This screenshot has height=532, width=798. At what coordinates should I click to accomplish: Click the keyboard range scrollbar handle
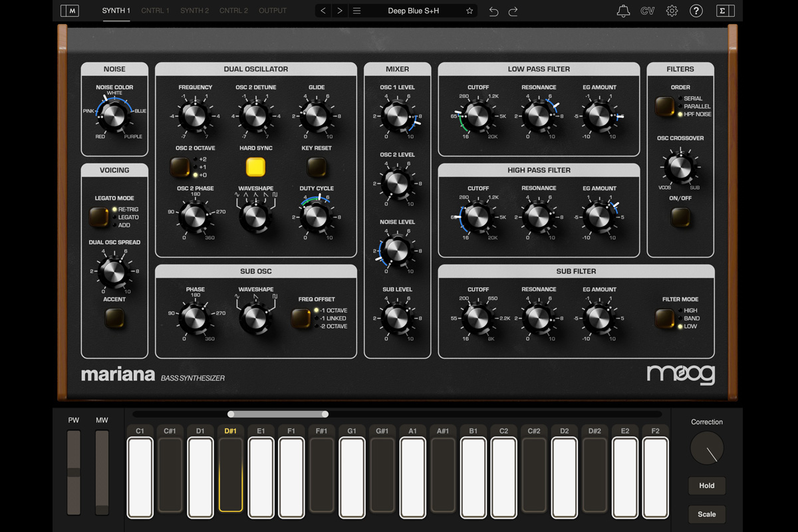(x=277, y=414)
